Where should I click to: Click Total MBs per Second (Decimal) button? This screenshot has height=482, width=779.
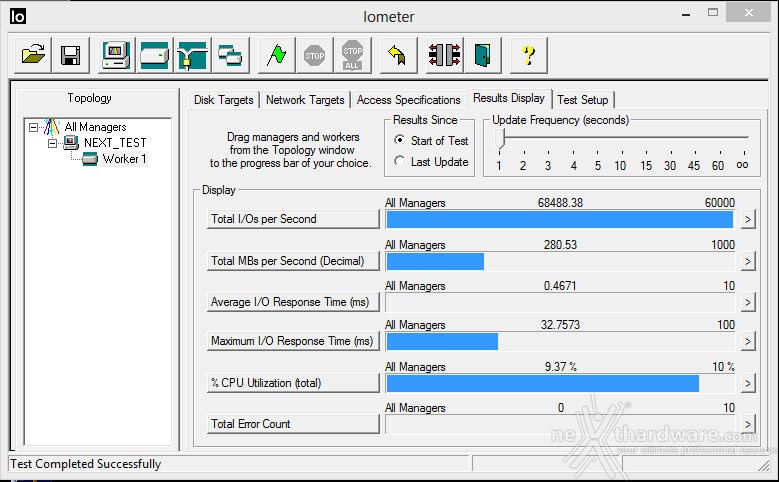tap(293, 261)
